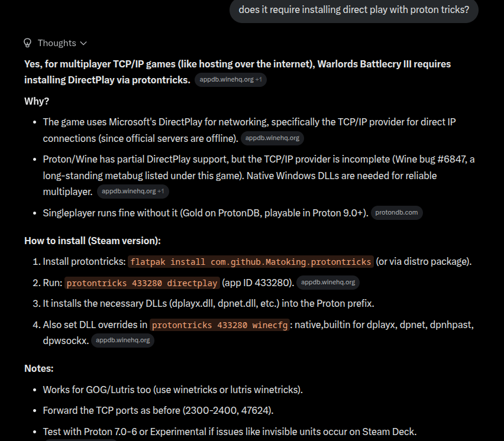The image size is (504, 441).
Task: Click the flatpak install protontricks code snippet
Action: (251, 262)
